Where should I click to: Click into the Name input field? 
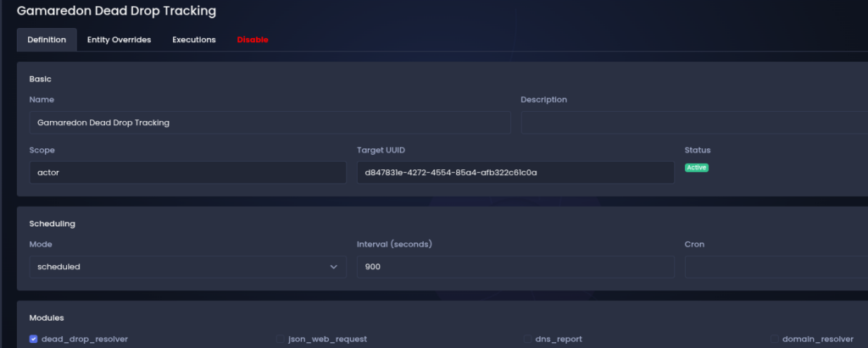click(270, 122)
